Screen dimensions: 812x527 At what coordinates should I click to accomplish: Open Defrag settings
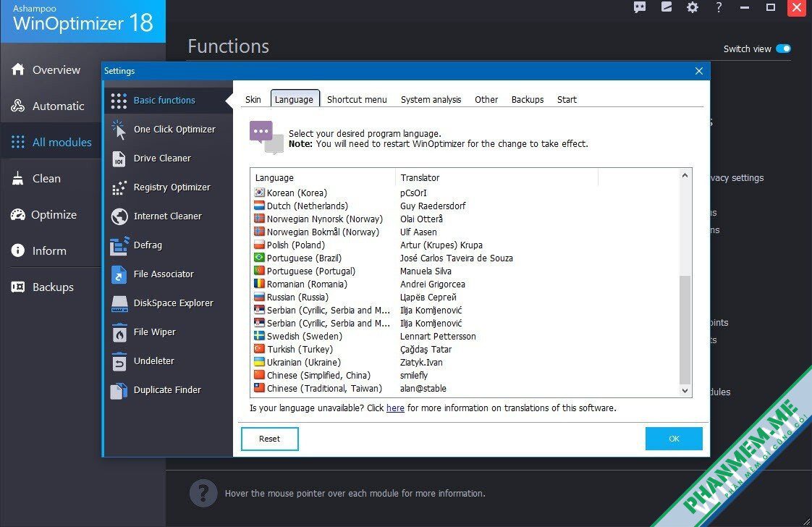[x=169, y=245]
